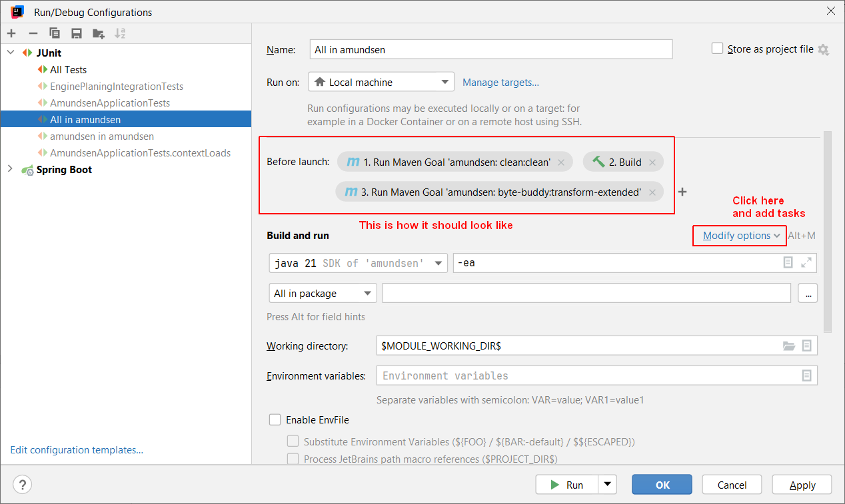
Task: Add a before-launch task with plus
Action: (x=682, y=192)
